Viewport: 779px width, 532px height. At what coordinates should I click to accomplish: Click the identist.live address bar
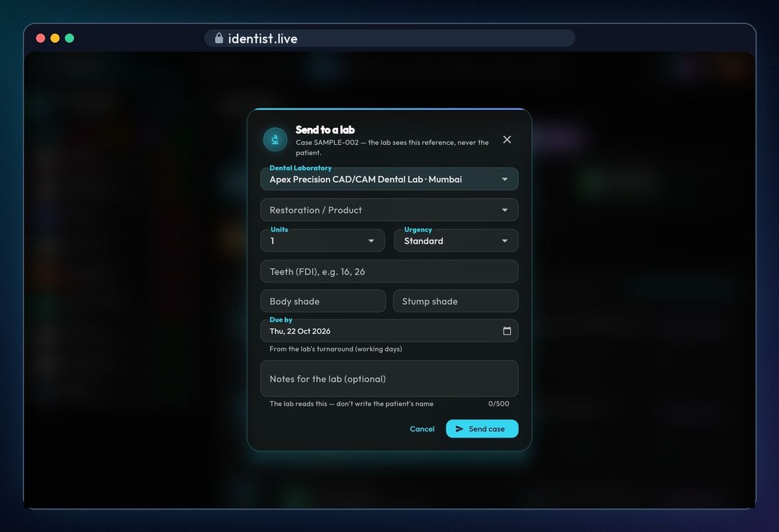click(389, 38)
